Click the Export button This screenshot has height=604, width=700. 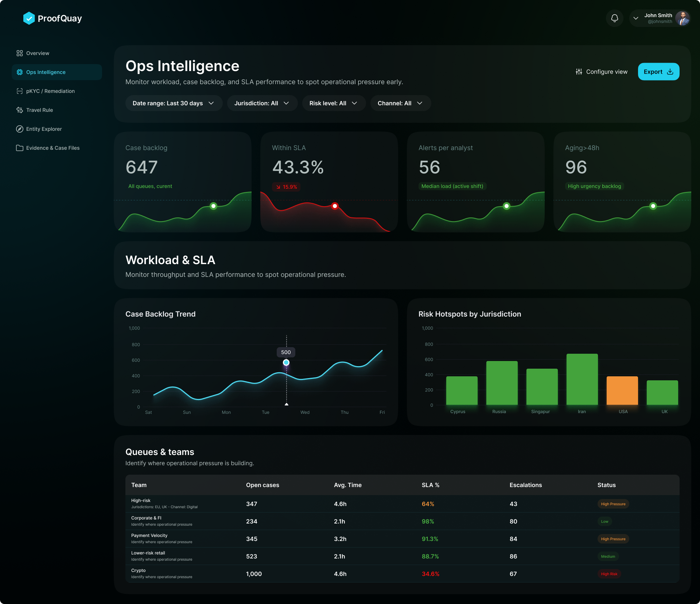pos(658,72)
